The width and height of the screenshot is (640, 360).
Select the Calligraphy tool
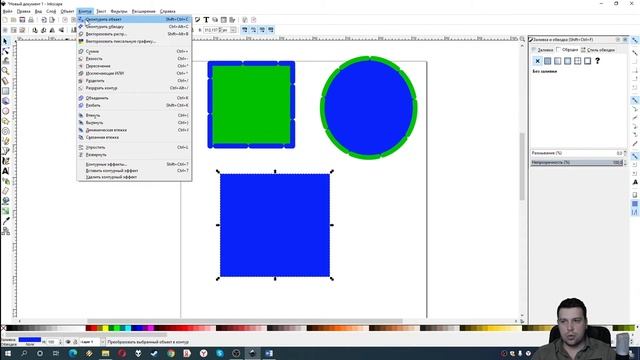5,161
